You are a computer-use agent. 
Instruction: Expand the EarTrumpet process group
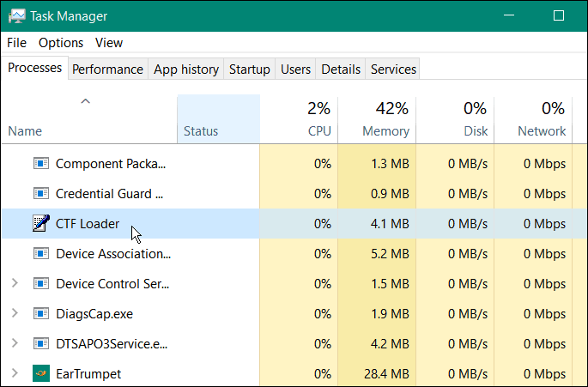15,373
